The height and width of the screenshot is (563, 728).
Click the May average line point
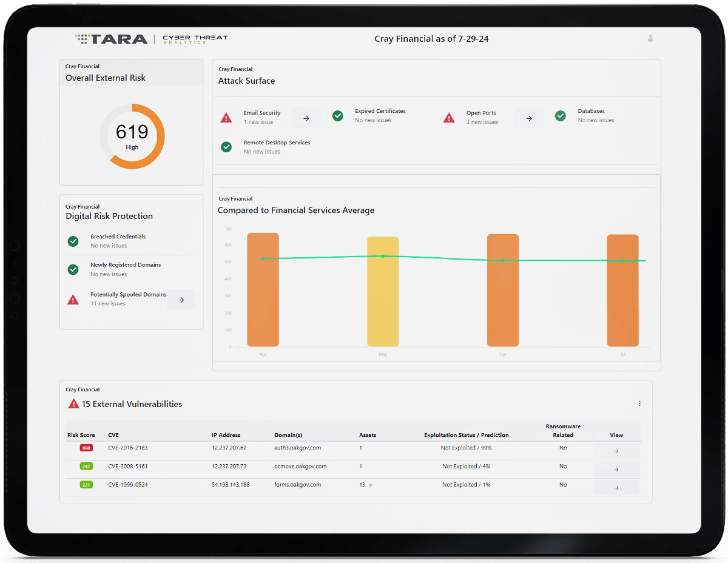tap(383, 256)
